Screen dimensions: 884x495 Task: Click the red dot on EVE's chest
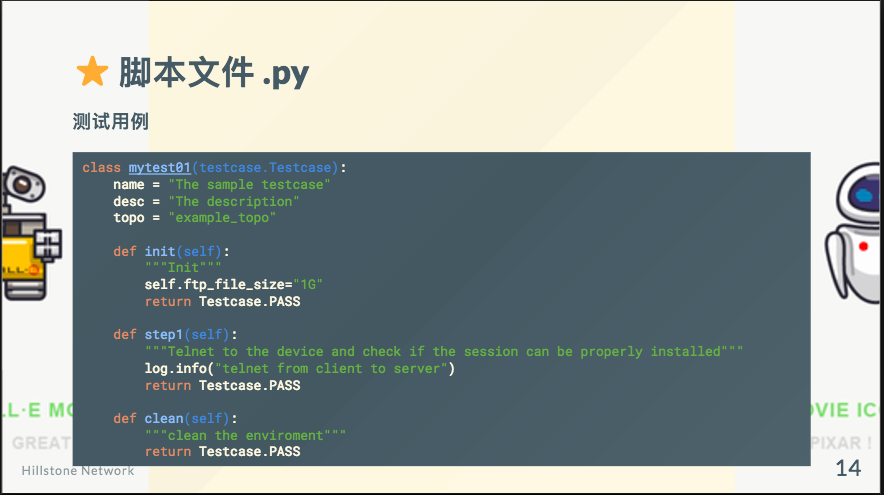pos(863,246)
